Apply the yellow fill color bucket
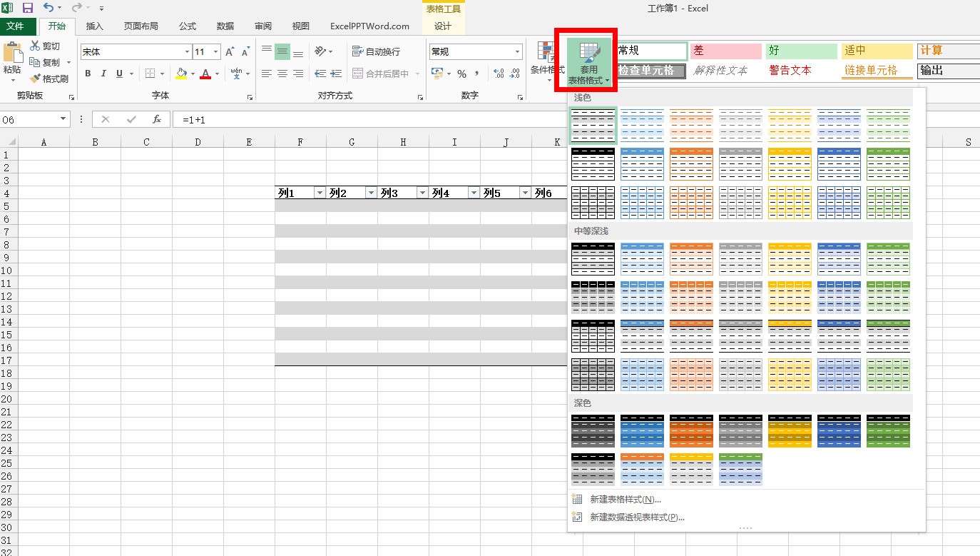Viewport: 980px width, 556px height. click(x=181, y=74)
